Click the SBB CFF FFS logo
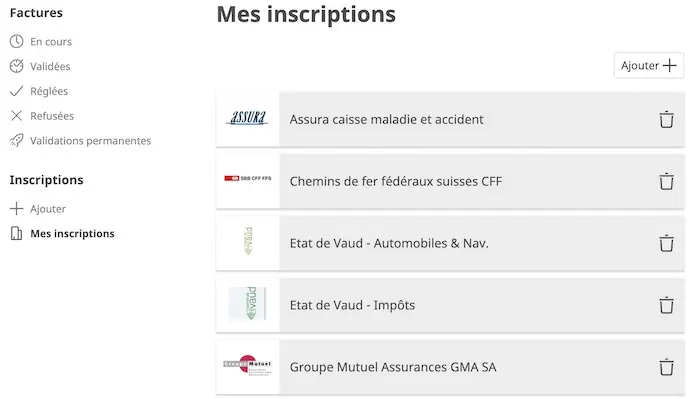The height and width of the screenshot is (399, 700). coord(247,178)
